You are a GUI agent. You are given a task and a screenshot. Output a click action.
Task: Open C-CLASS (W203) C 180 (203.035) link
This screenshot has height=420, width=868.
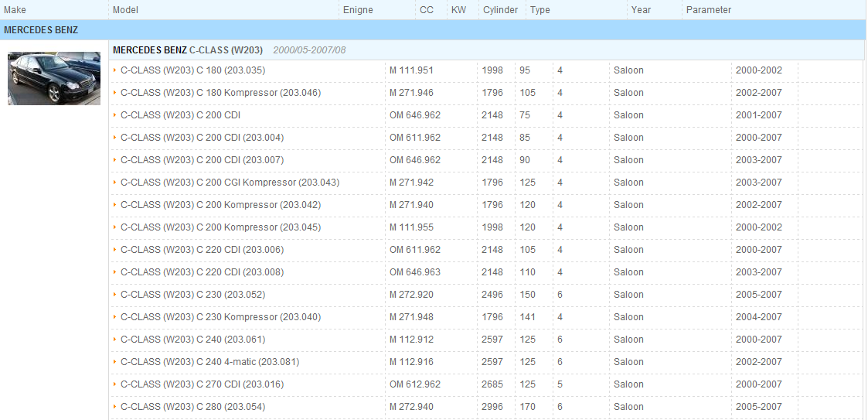pos(192,70)
